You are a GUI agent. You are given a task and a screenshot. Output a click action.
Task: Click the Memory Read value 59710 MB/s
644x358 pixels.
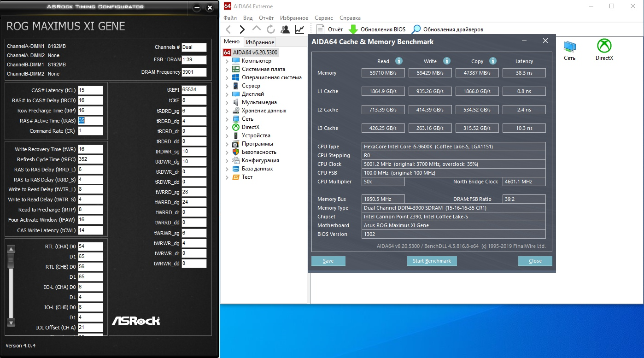[x=383, y=73]
